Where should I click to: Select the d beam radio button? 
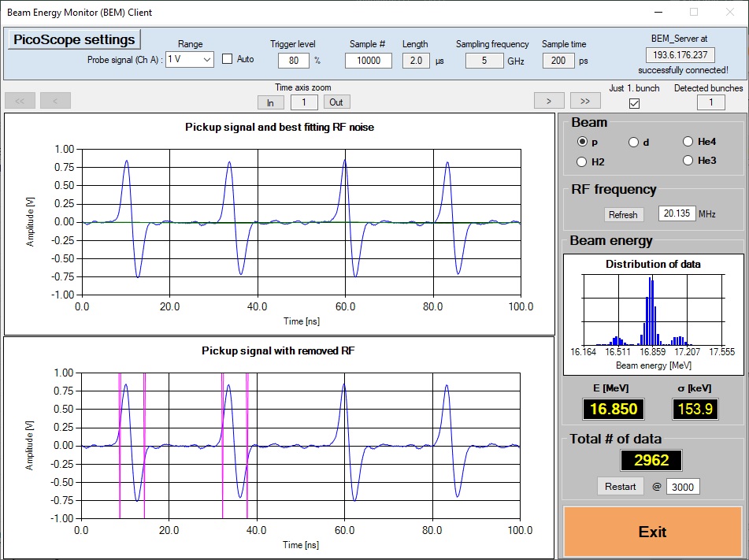pos(634,143)
